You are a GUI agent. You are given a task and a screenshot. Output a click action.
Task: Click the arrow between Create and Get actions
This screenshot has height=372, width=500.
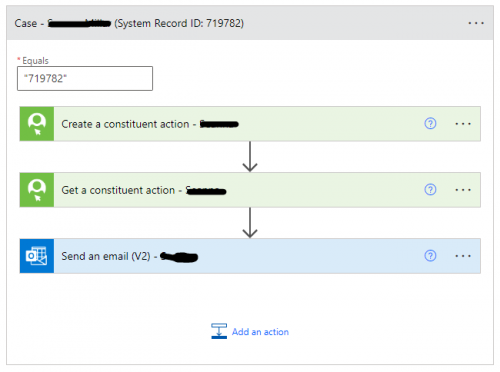[250, 156]
